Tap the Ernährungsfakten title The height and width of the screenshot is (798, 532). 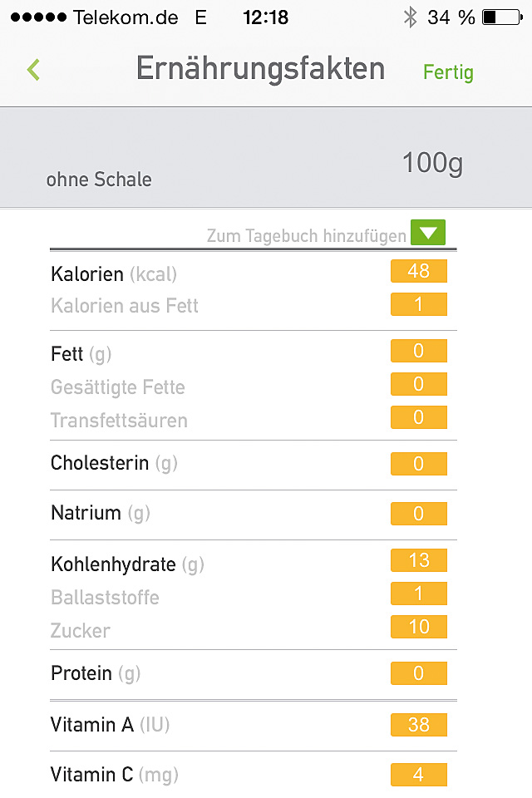coord(260,69)
